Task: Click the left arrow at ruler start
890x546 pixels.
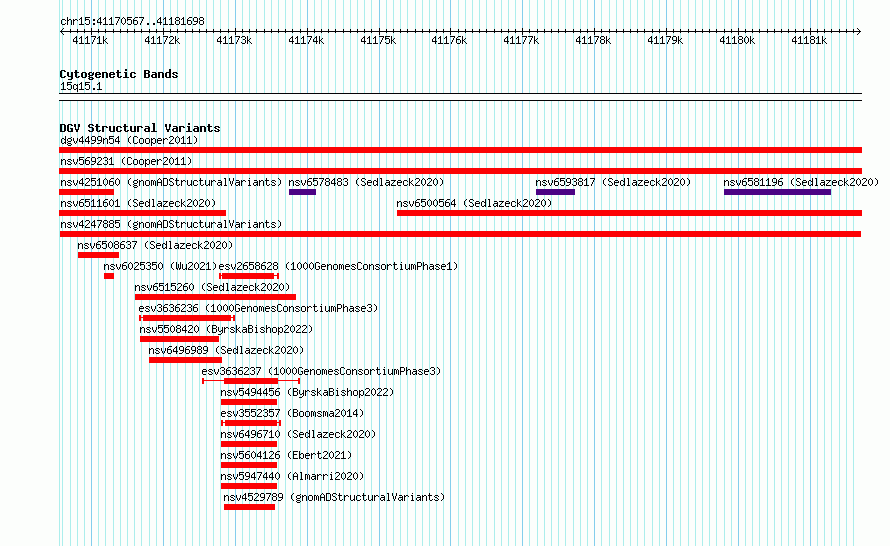Action: [62, 31]
